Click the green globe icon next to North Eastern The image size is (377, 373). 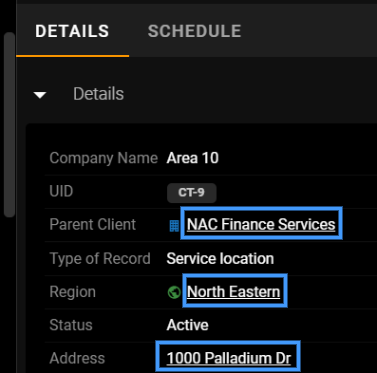click(x=174, y=292)
